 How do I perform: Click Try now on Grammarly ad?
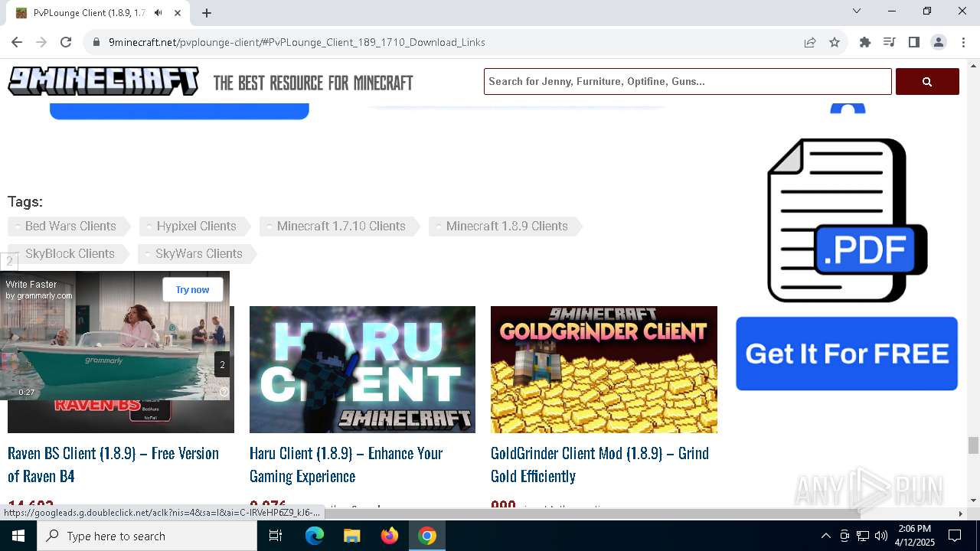point(192,289)
